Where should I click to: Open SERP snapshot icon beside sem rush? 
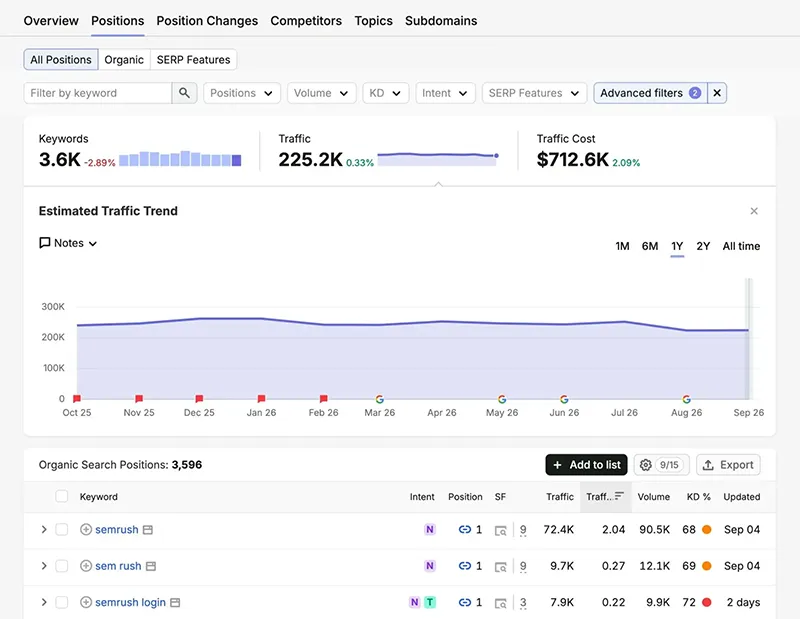151,566
